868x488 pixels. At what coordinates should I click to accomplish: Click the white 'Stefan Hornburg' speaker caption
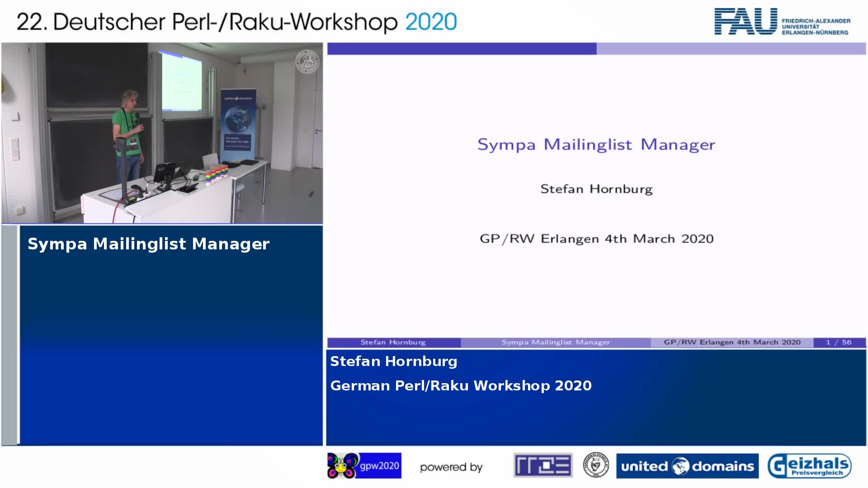[x=393, y=361]
